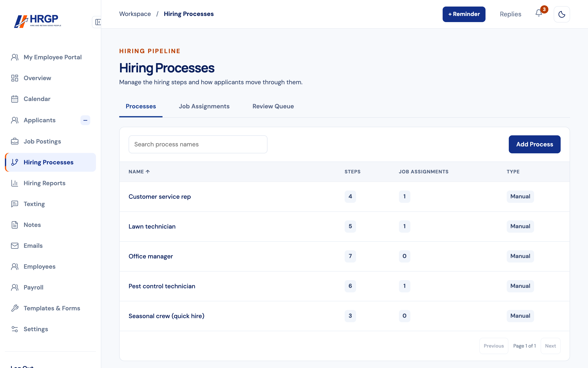
Task: Click the Hiring Processes branch icon
Action: pos(14,162)
